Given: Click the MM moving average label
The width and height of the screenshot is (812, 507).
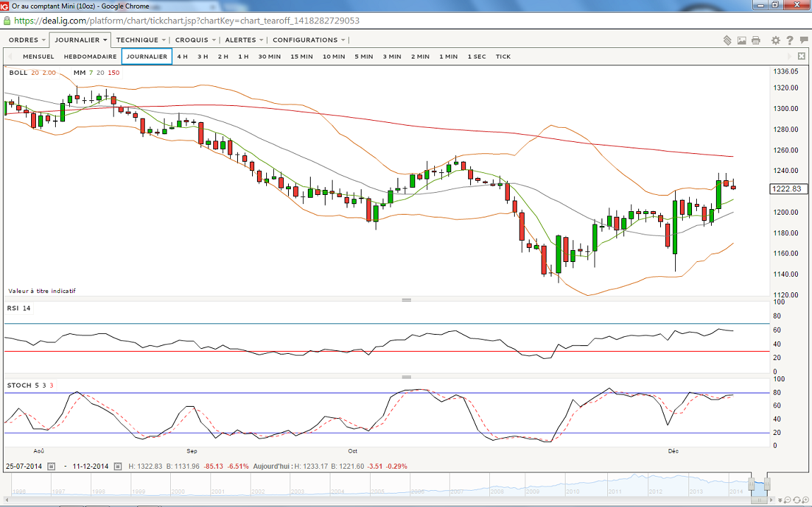Looking at the screenshot, I should (96, 73).
